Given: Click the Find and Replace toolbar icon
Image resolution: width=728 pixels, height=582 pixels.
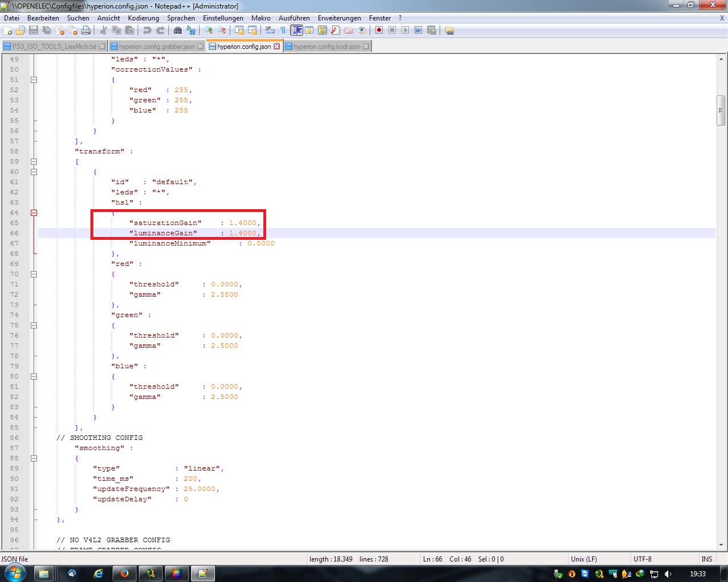Looking at the screenshot, I should [191, 31].
